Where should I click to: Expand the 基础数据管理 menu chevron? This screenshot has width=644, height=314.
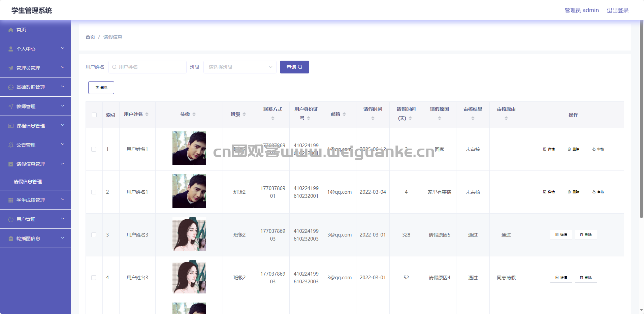click(x=63, y=87)
